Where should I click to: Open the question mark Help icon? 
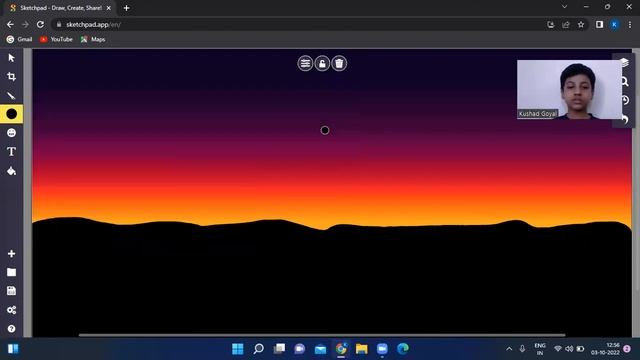[x=11, y=329]
